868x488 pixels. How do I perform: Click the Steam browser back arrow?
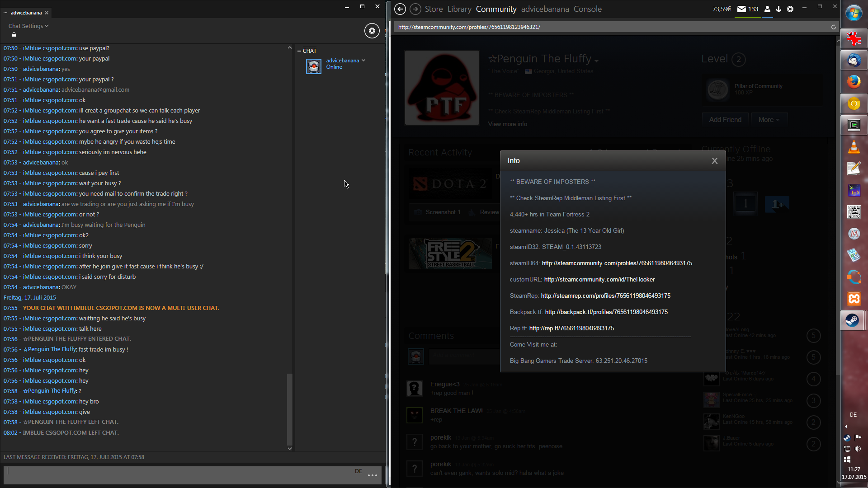400,9
